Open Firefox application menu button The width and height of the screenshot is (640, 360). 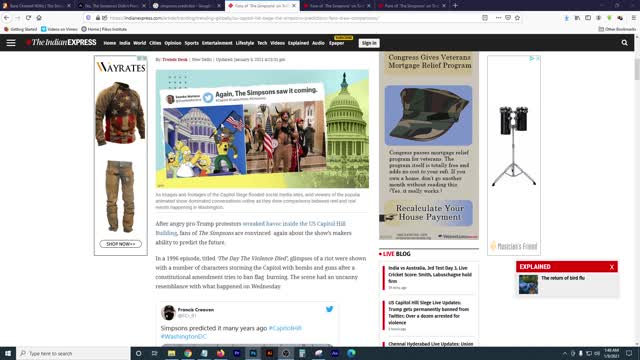pos(633,18)
